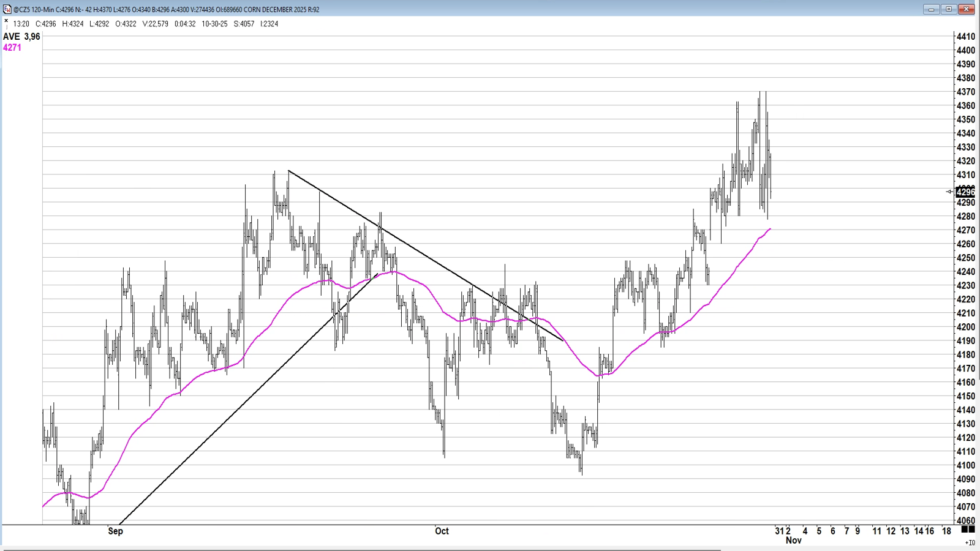Click the Nov label on date axis
Image resolution: width=980 pixels, height=551 pixels.
point(793,540)
